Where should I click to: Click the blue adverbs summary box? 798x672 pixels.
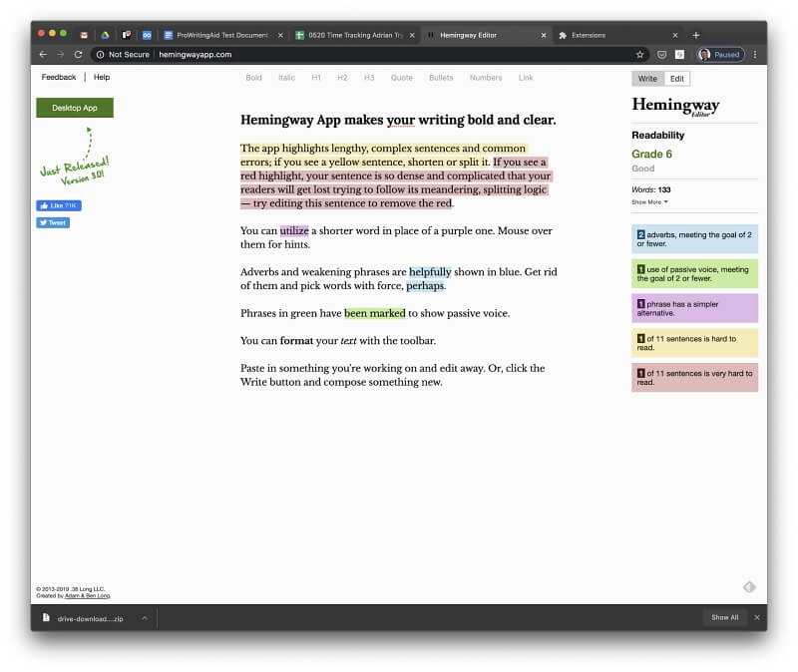(x=694, y=239)
